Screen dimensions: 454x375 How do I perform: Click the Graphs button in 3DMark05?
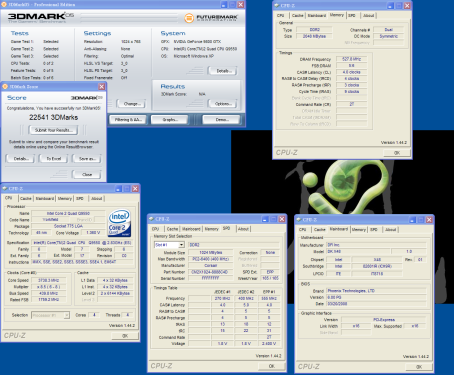pos(170,120)
